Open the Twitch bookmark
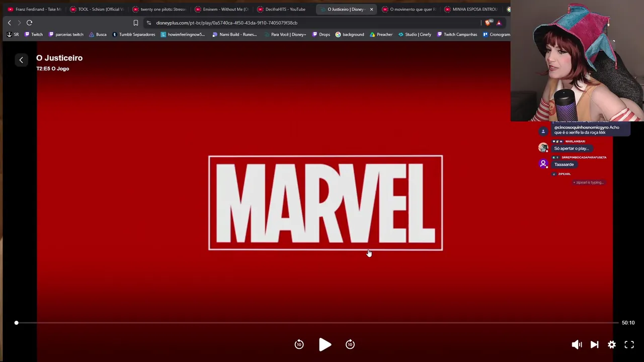The image size is (644, 362). tap(34, 35)
